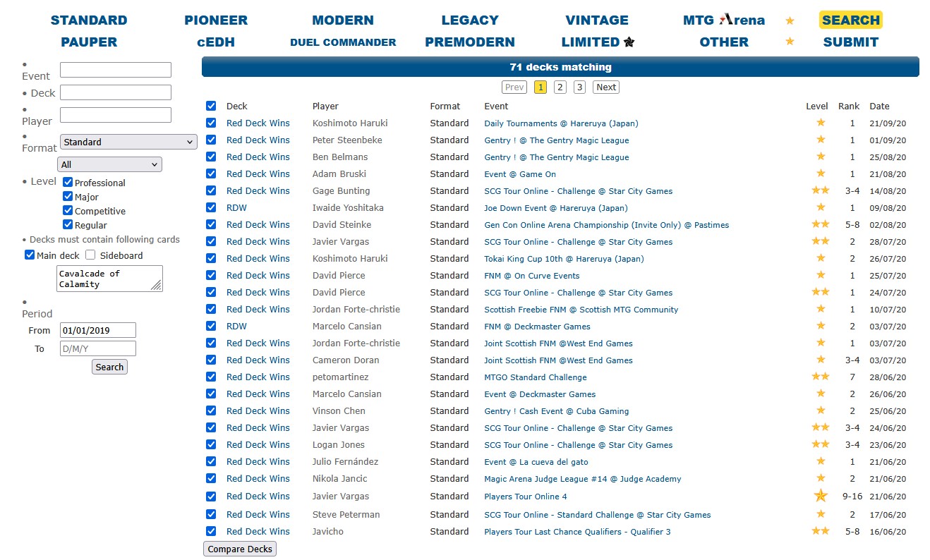Click the double star in Javicho row

[x=821, y=531]
